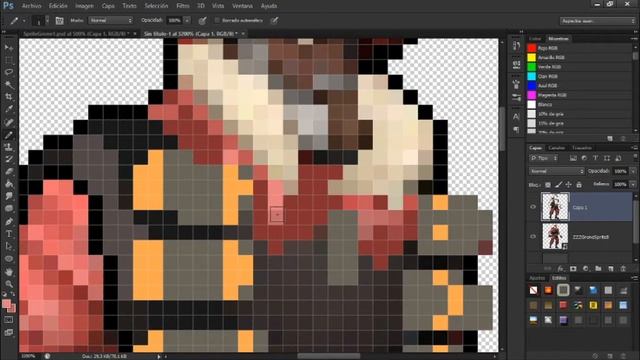Click the fx add layer style icon

point(560,269)
